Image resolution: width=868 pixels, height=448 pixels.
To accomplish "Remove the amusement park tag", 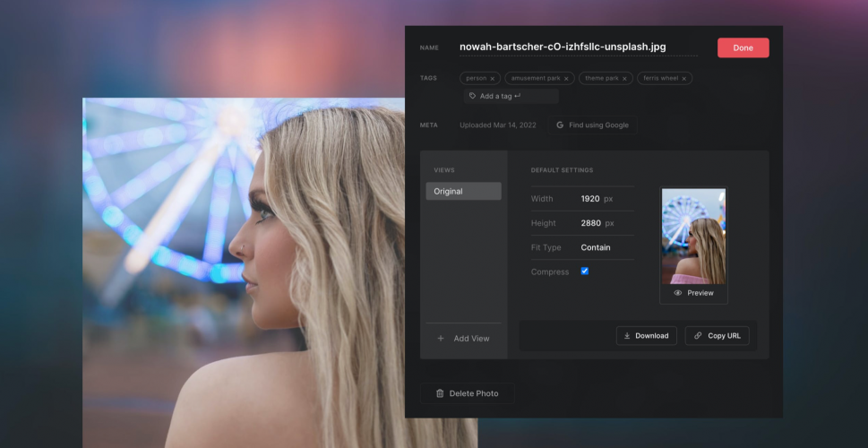I will point(566,79).
